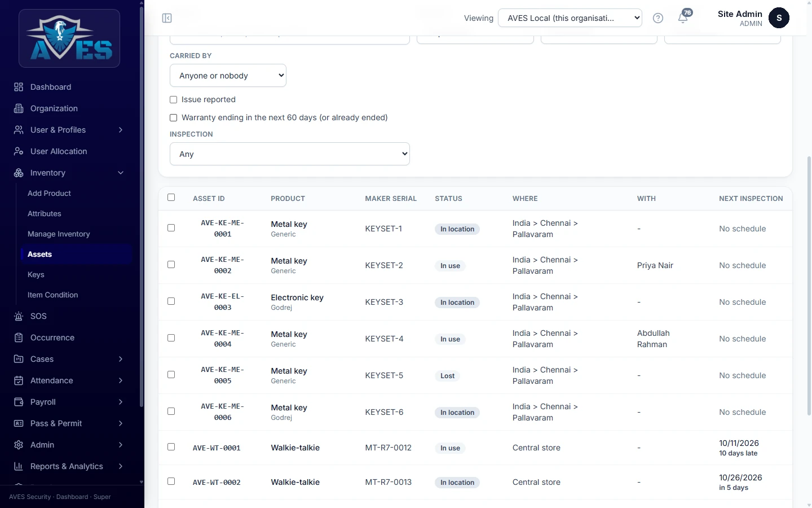This screenshot has width=812, height=508.
Task: Click the Admin gear icon
Action: (19, 445)
